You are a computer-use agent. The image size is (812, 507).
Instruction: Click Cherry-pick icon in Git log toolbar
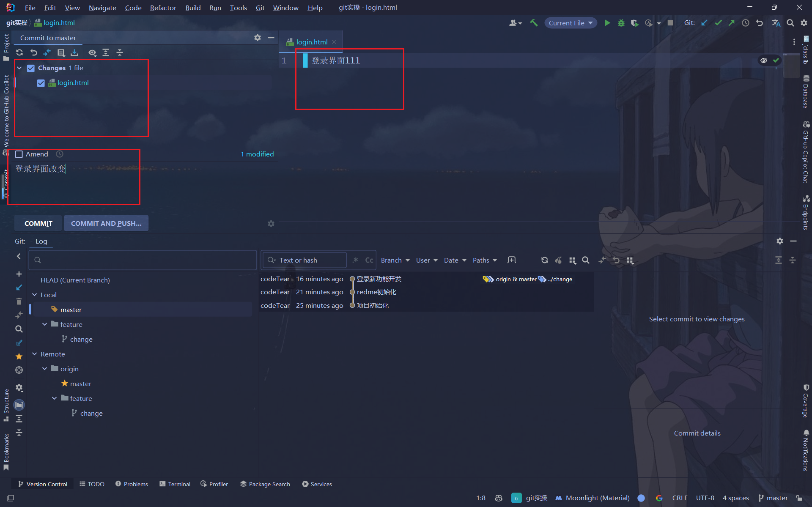(558, 260)
